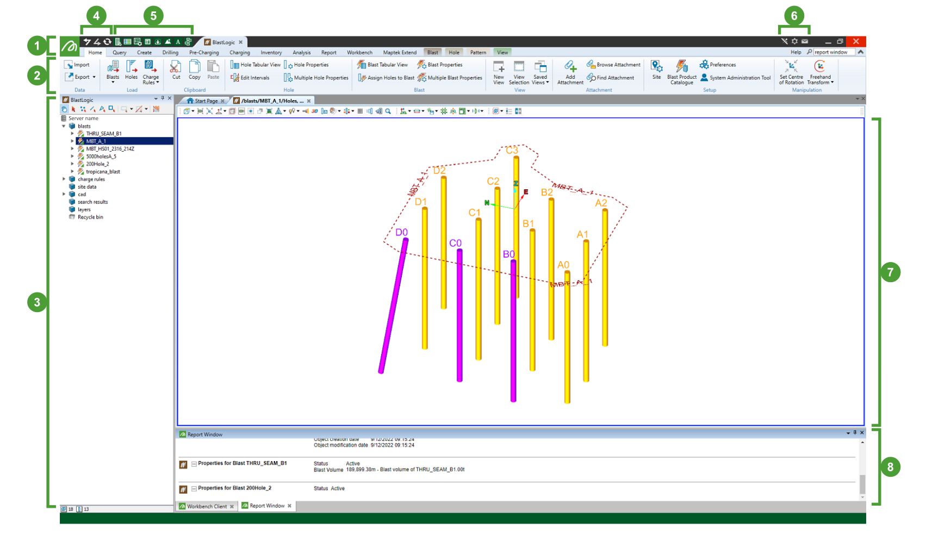Expand the cad tree node

(x=64, y=195)
